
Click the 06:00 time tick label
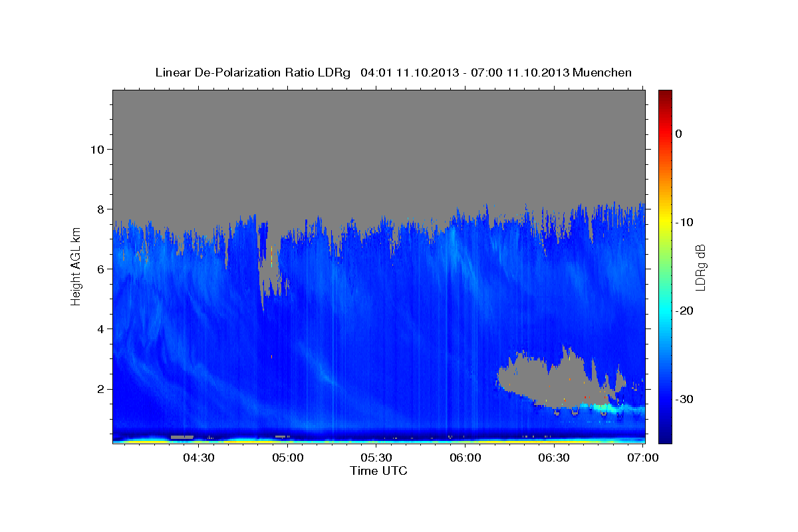[x=465, y=458]
